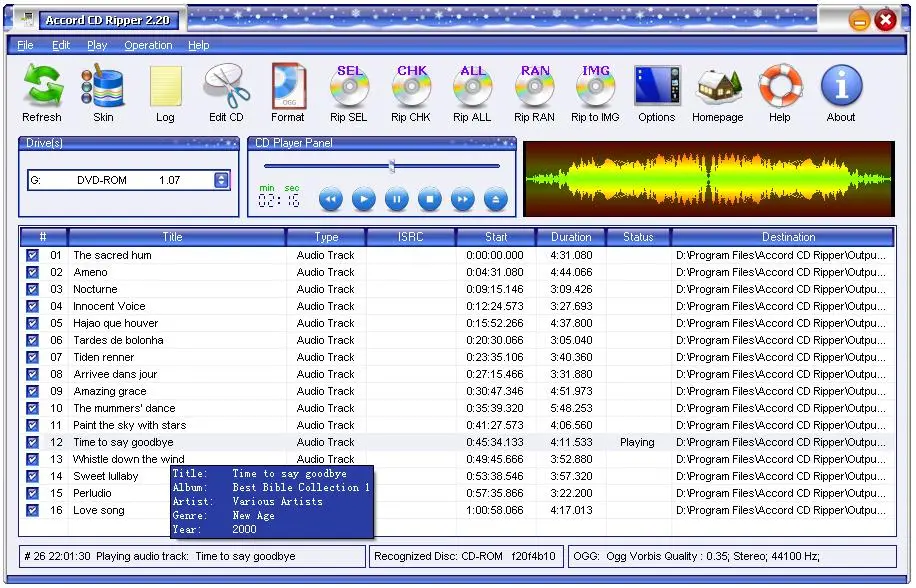Toggle checkbox for track 16 Love song

click(x=32, y=510)
